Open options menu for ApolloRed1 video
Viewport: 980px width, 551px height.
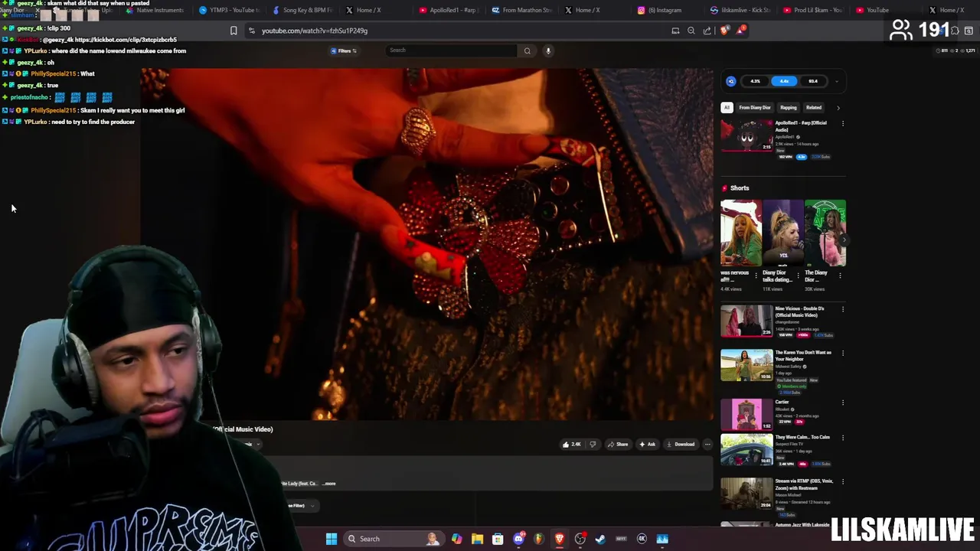[x=843, y=123]
